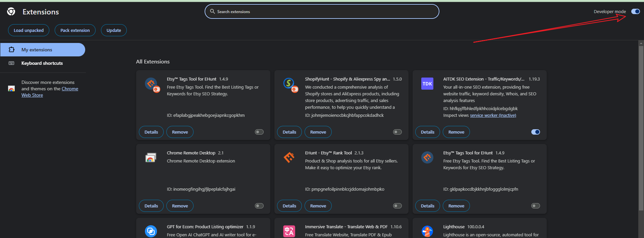Screen dimensions: 644x238
Task: Click the Keyboard shortcuts keyboard icon
Action: pos(11,63)
